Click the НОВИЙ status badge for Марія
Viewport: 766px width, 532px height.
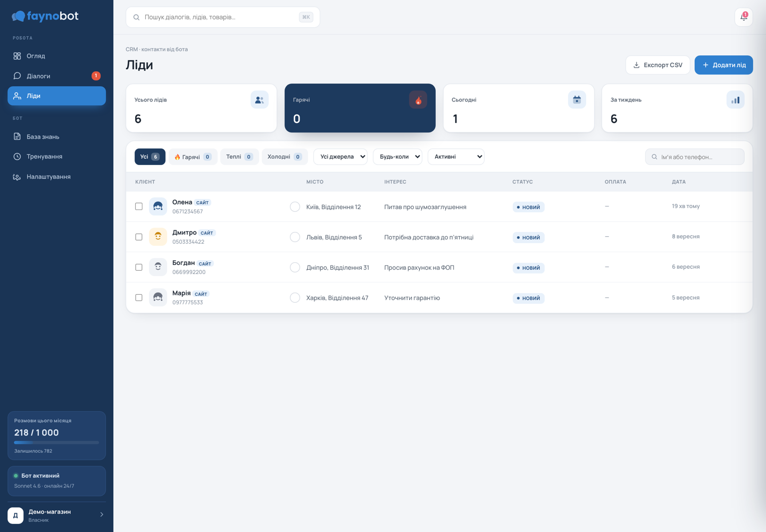(529, 298)
